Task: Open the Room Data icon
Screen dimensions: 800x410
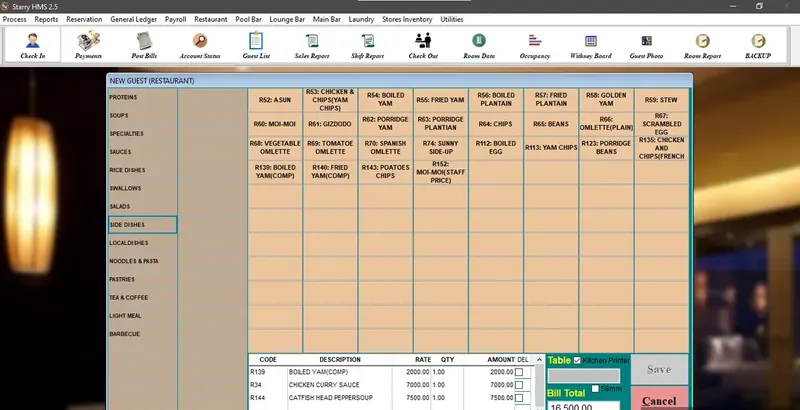Action: (479, 45)
